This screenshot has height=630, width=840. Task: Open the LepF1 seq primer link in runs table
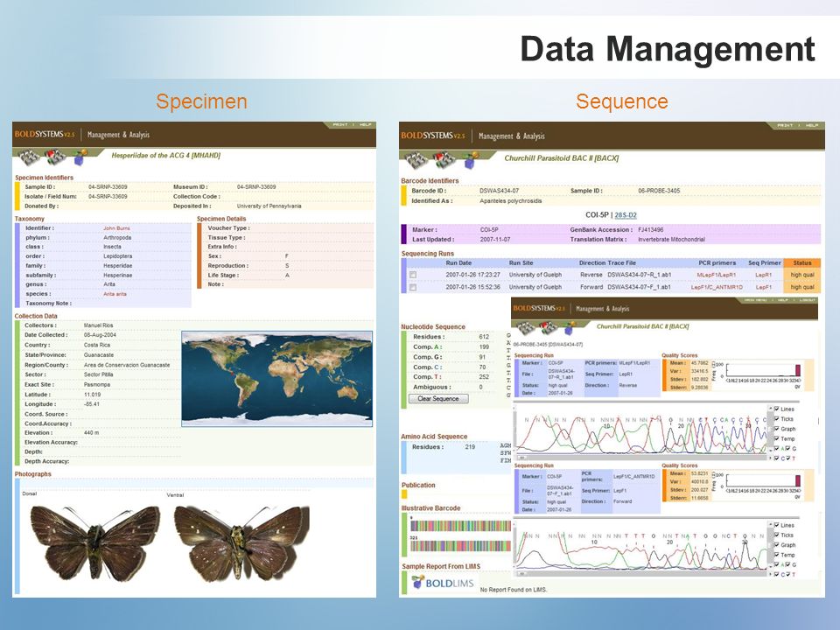pos(763,288)
